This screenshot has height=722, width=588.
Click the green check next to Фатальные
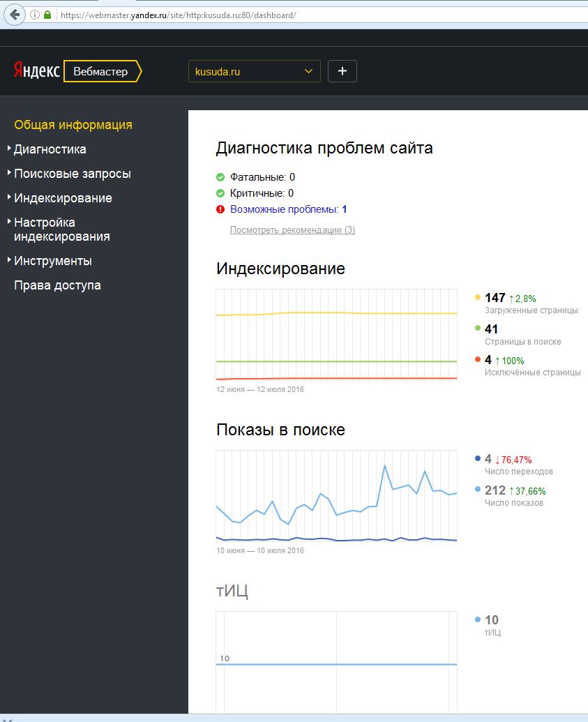[220, 177]
